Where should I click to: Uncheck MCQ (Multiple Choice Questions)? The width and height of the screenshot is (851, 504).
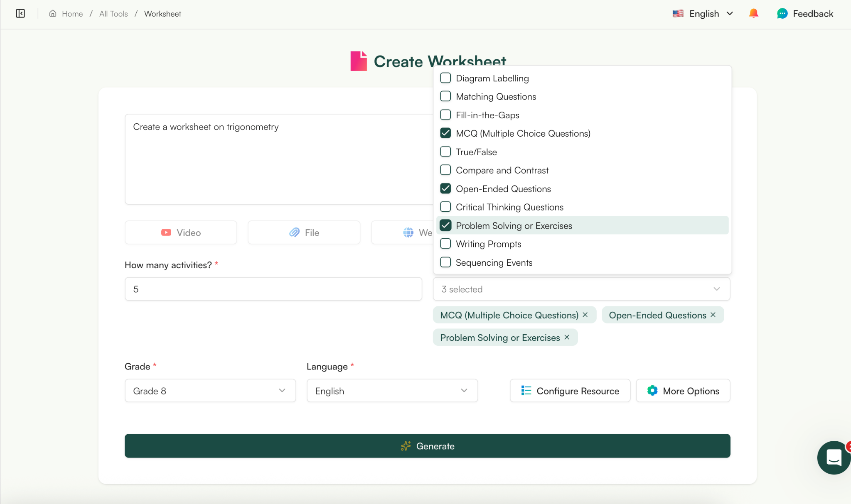[x=445, y=133]
